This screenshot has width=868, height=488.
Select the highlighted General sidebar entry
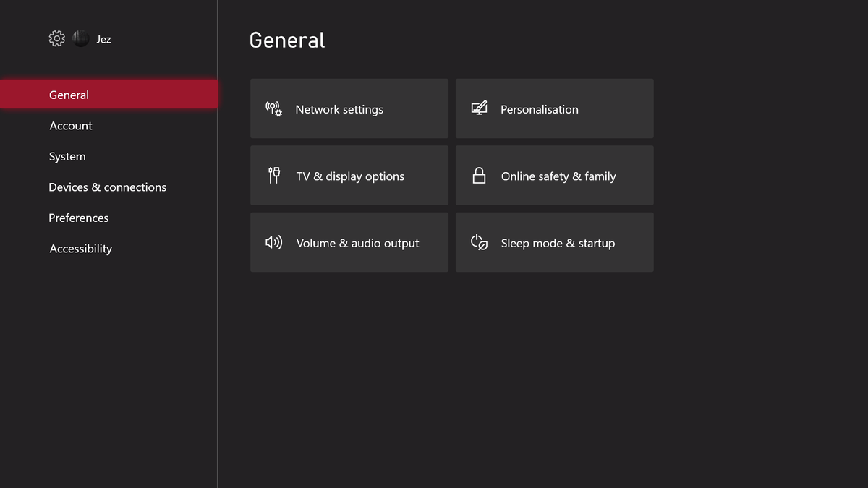click(x=69, y=94)
